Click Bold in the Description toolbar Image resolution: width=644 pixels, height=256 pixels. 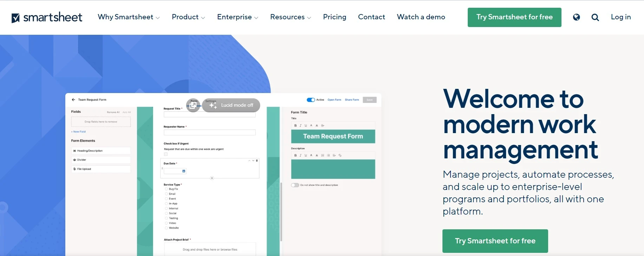click(295, 155)
